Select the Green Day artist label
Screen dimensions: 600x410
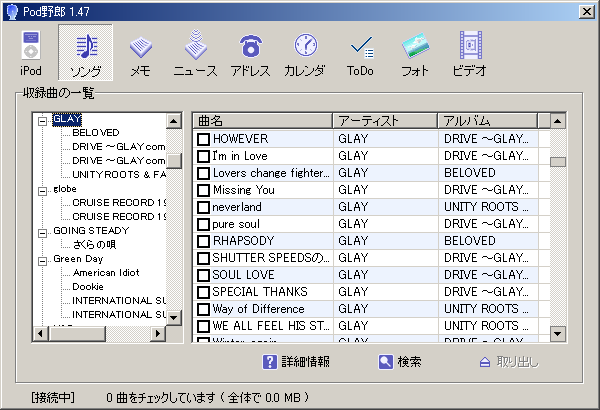[78, 259]
